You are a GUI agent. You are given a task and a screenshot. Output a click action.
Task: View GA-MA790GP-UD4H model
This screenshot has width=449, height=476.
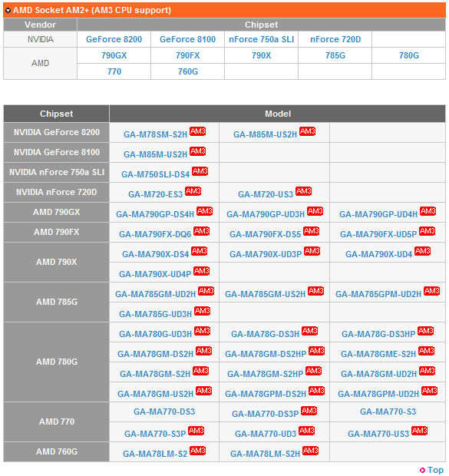pos(378,214)
